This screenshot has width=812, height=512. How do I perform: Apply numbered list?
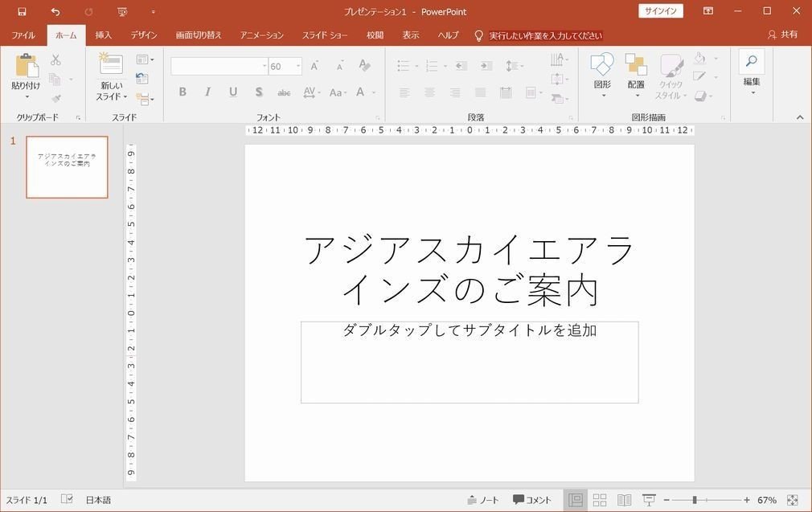432,66
